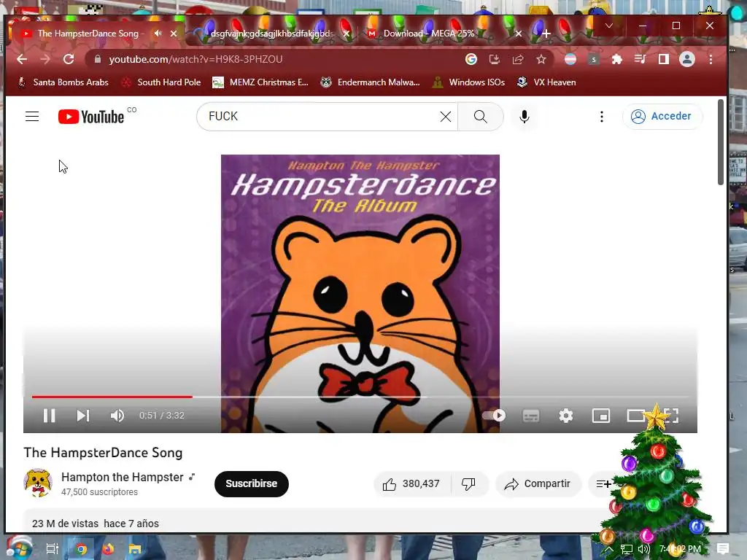Screen dimensions: 747x560
Task: View site info via padlock icon
Action: click(98, 59)
